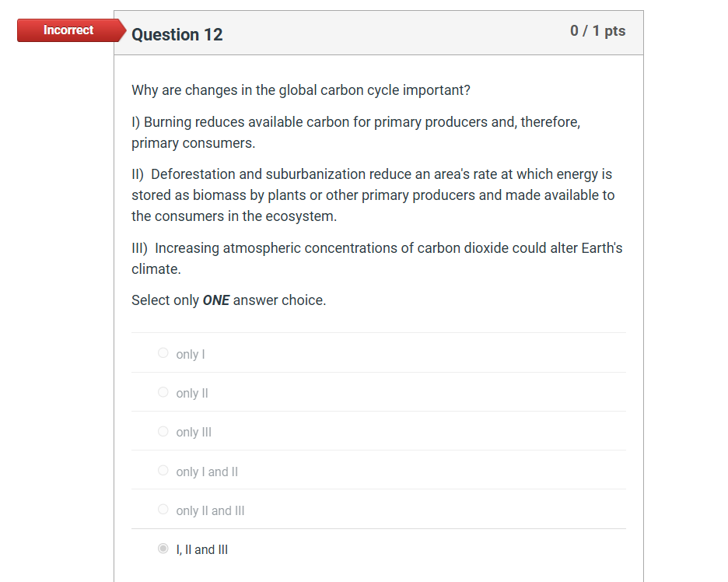Click the question prompt about the carbon cycle
Image resolution: width=728 pixels, height=582 pixels.
click(x=301, y=90)
